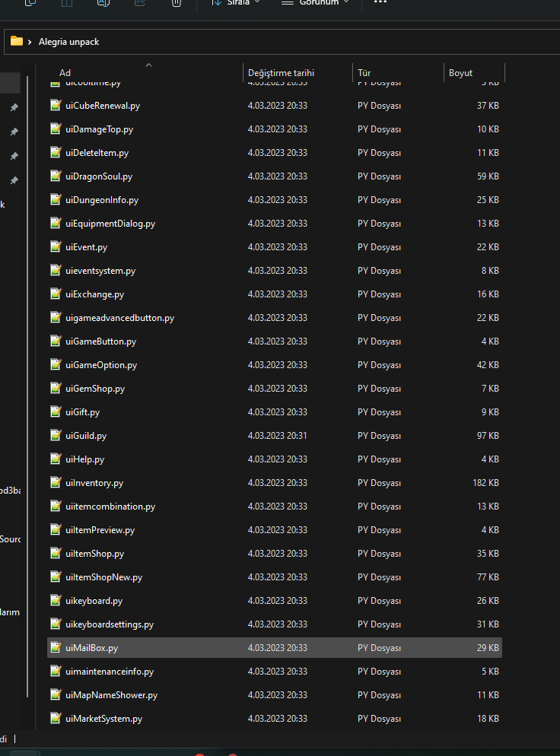Screen dimensions: 560x756
Task: Click the 77 KB size value
Action: 488,577
